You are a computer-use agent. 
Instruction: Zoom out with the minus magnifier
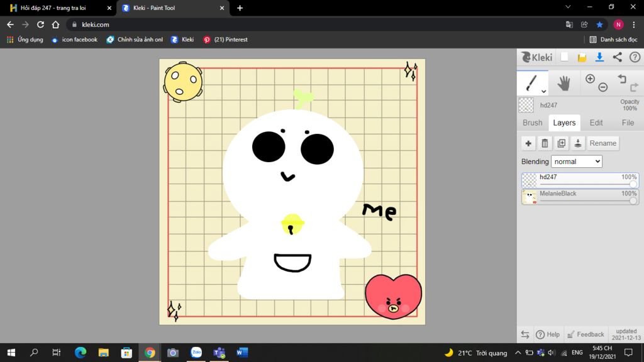602,87
